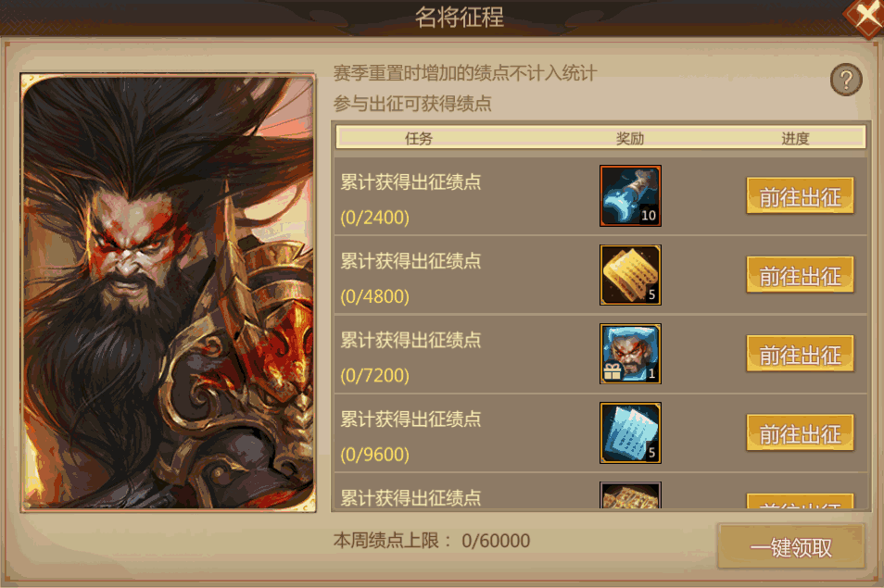The width and height of the screenshot is (884, 588).
Task: Click the general portrait gift reward icon
Action: coord(630,354)
